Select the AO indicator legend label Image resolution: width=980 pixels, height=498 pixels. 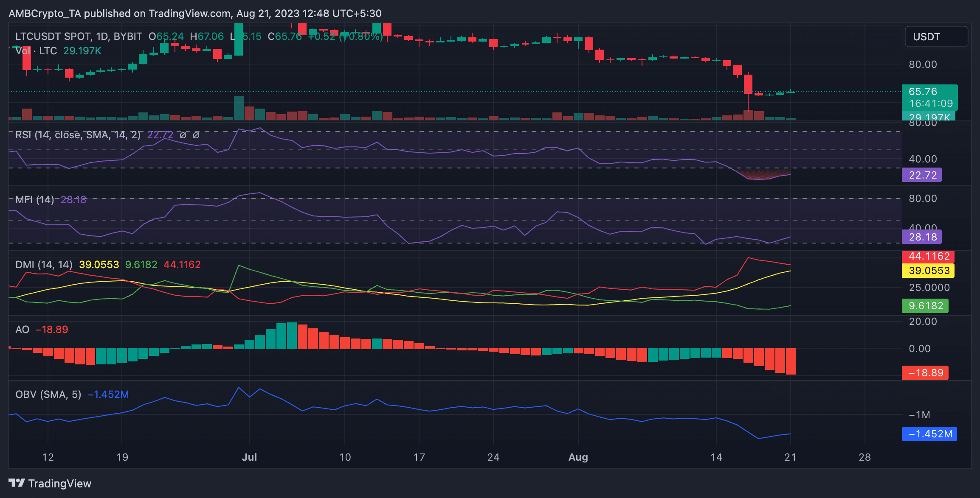point(23,330)
